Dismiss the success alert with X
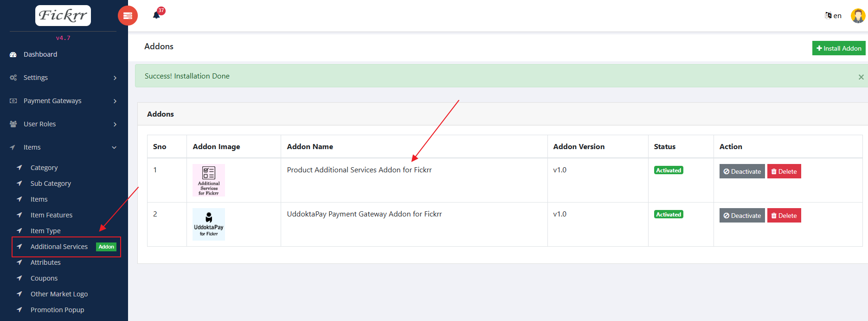This screenshot has height=321, width=868. [x=861, y=77]
